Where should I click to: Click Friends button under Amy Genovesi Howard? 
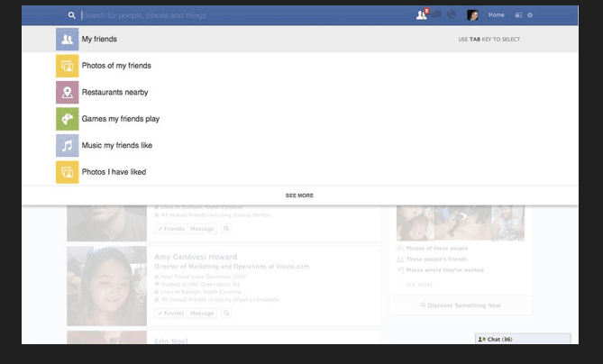pyautogui.click(x=171, y=314)
